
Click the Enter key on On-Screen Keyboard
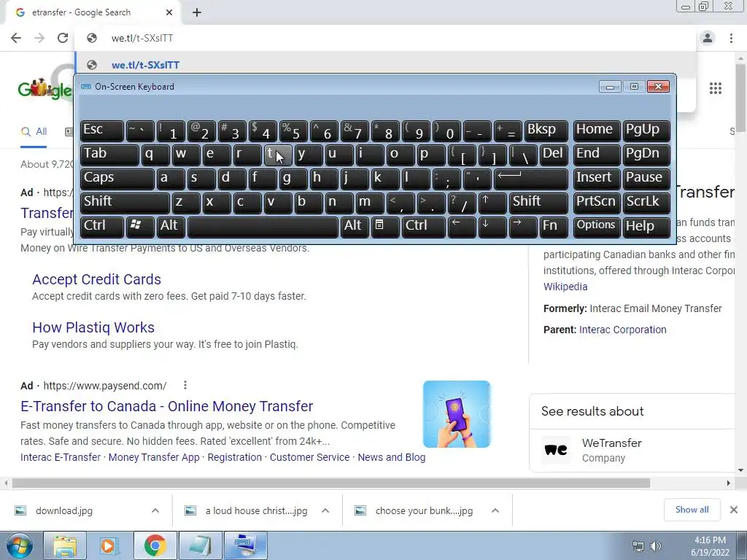pyautogui.click(x=531, y=179)
